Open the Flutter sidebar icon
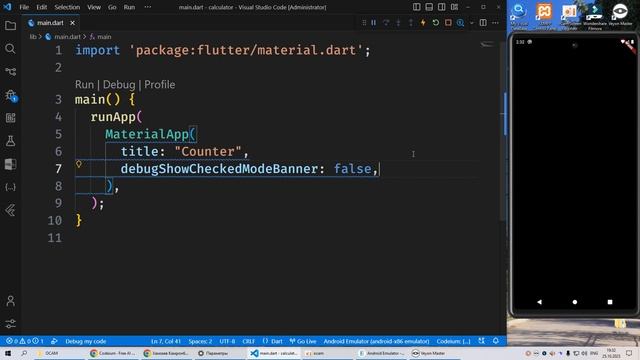 coord(10,210)
